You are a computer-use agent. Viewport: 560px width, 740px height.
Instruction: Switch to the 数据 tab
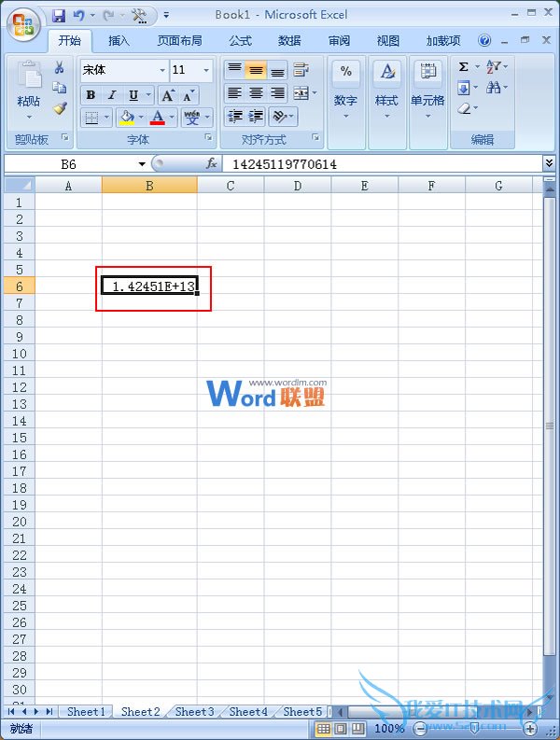click(x=289, y=41)
